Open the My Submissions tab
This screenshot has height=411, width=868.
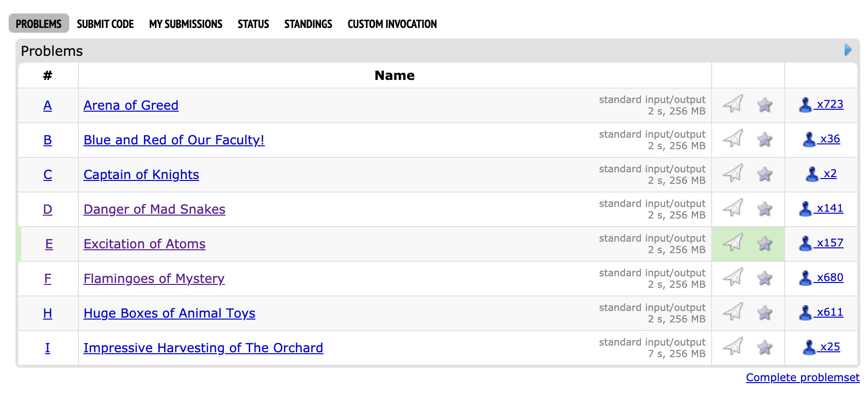[186, 24]
